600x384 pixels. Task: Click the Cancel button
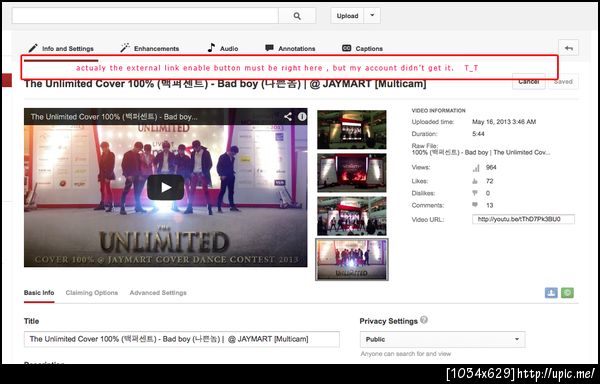[529, 82]
